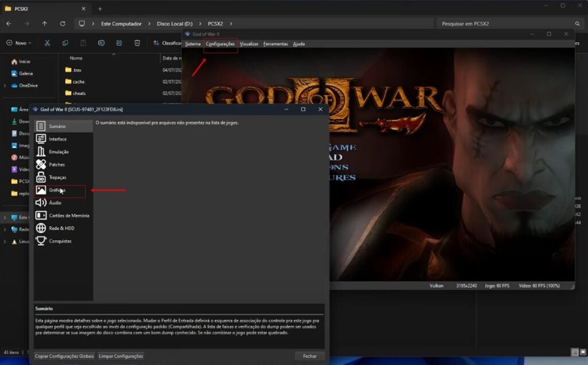This screenshot has width=588, height=365.
Task: Open the Interface settings page
Action: click(x=63, y=139)
